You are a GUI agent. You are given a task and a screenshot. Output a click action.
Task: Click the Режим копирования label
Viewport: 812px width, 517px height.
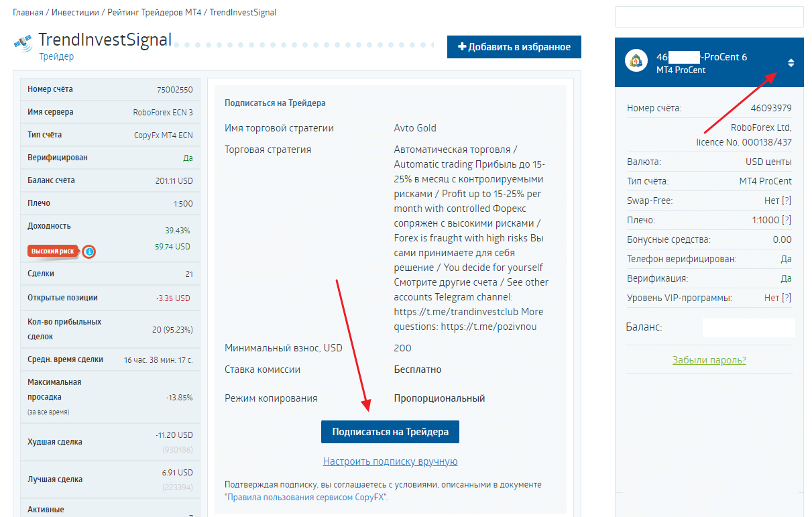[271, 398]
